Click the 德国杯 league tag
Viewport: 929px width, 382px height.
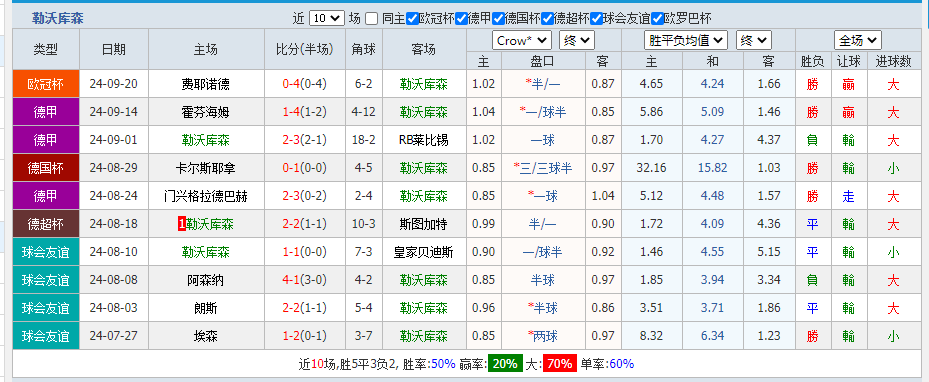tap(46, 168)
